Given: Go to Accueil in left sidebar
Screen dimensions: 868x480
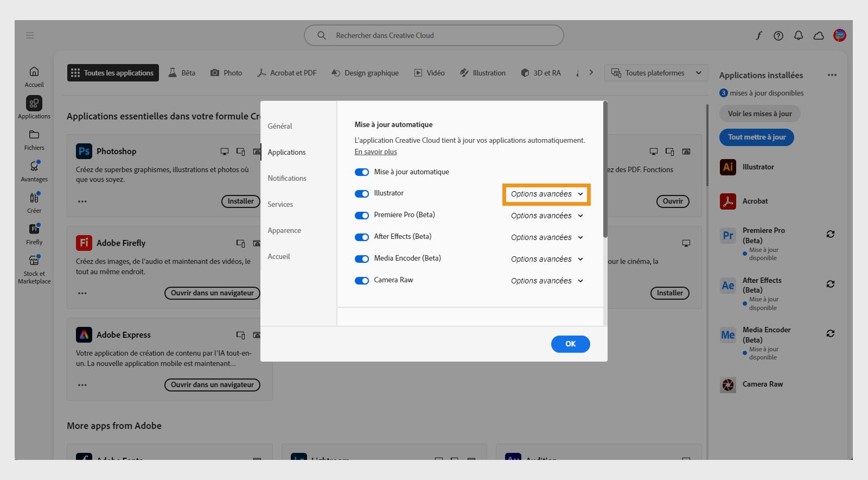Looking at the screenshot, I should tap(34, 77).
